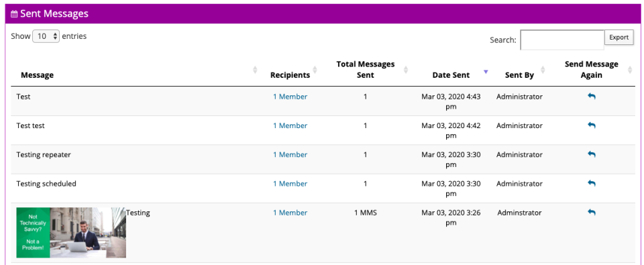The width and height of the screenshot is (644, 265).
Task: Resend the 'Test' message via reply arrow
Action: tap(592, 96)
